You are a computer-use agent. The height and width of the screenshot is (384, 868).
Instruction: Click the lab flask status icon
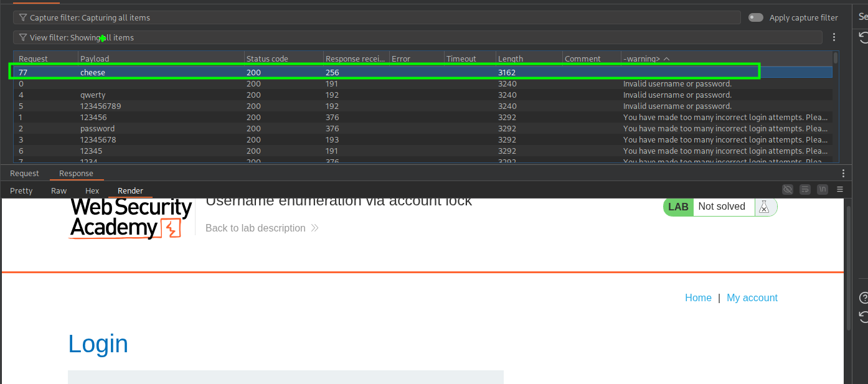[x=765, y=207]
